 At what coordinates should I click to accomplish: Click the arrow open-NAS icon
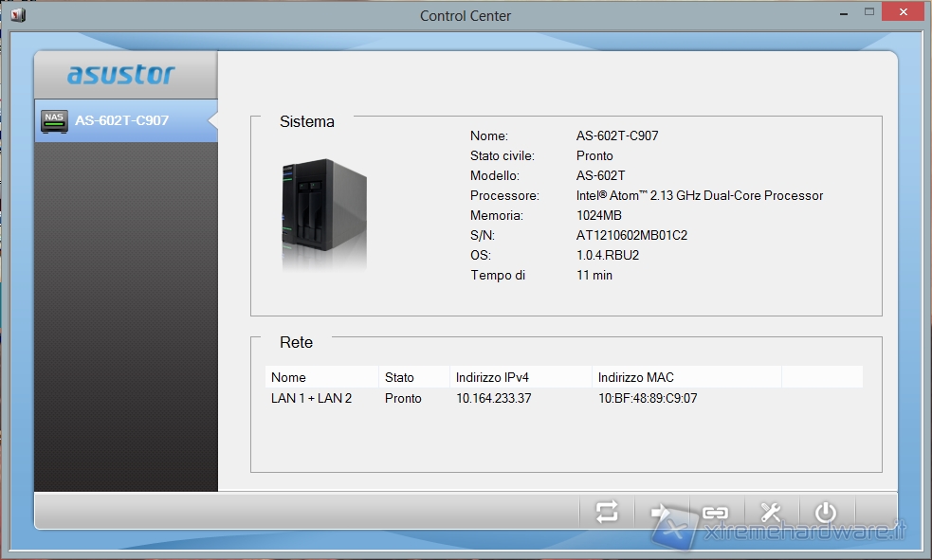point(661,513)
